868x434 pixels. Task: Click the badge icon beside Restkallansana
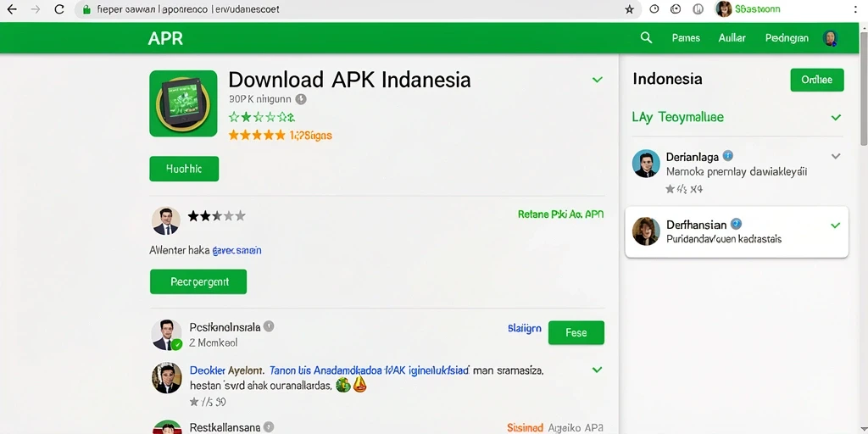pos(269,427)
